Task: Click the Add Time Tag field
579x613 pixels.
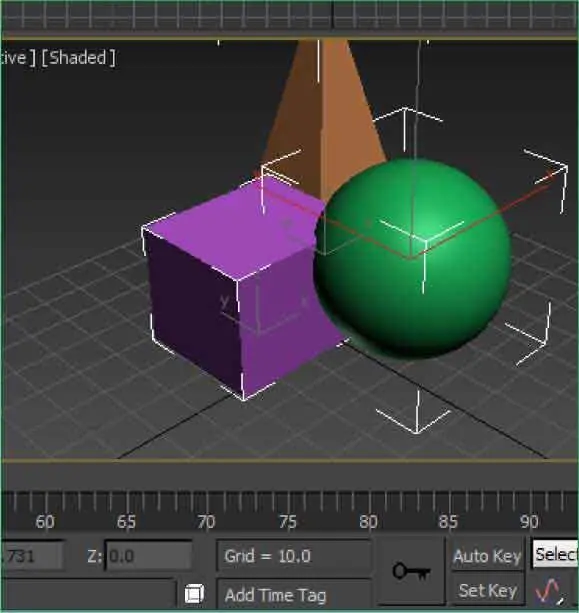Action: [x=293, y=595]
